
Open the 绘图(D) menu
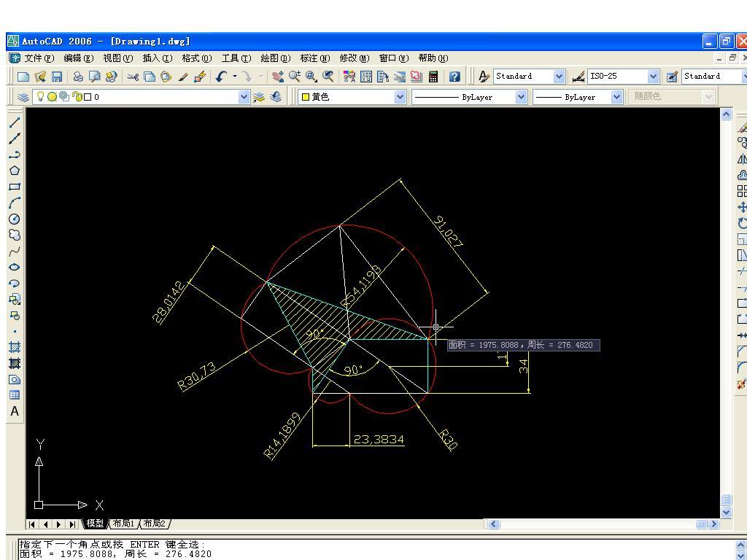[x=275, y=58]
